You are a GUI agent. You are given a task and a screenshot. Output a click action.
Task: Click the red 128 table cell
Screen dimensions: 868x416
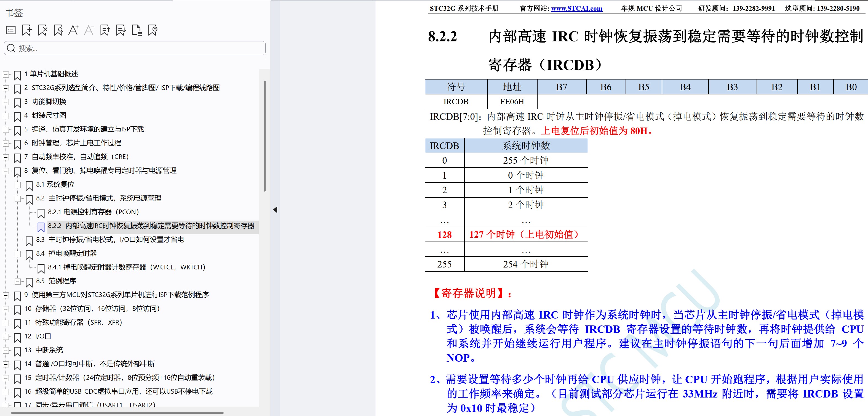tap(444, 235)
